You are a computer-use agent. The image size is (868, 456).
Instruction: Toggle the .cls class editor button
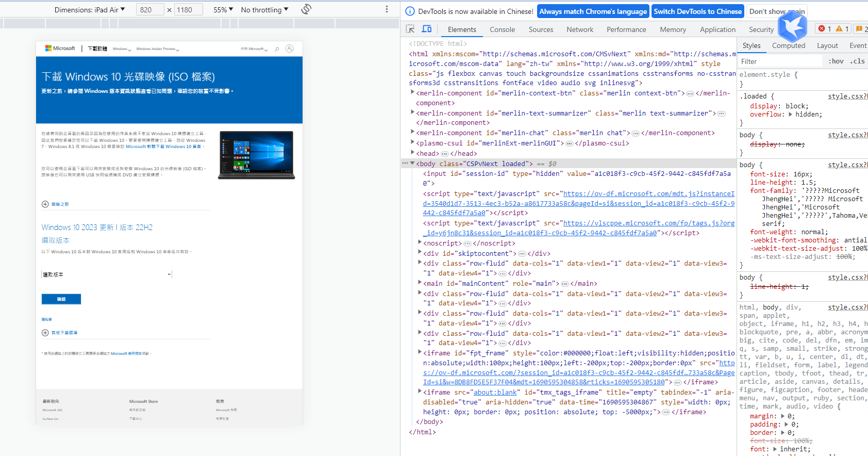[857, 61]
